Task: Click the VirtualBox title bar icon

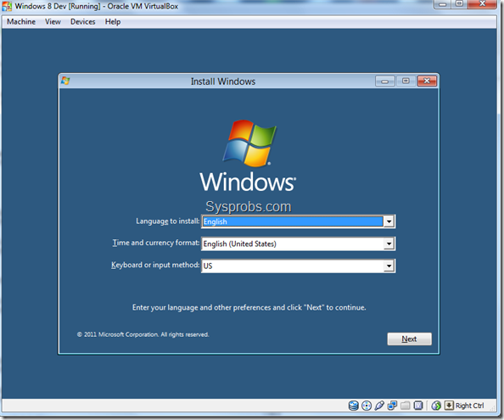Action: point(7,7)
